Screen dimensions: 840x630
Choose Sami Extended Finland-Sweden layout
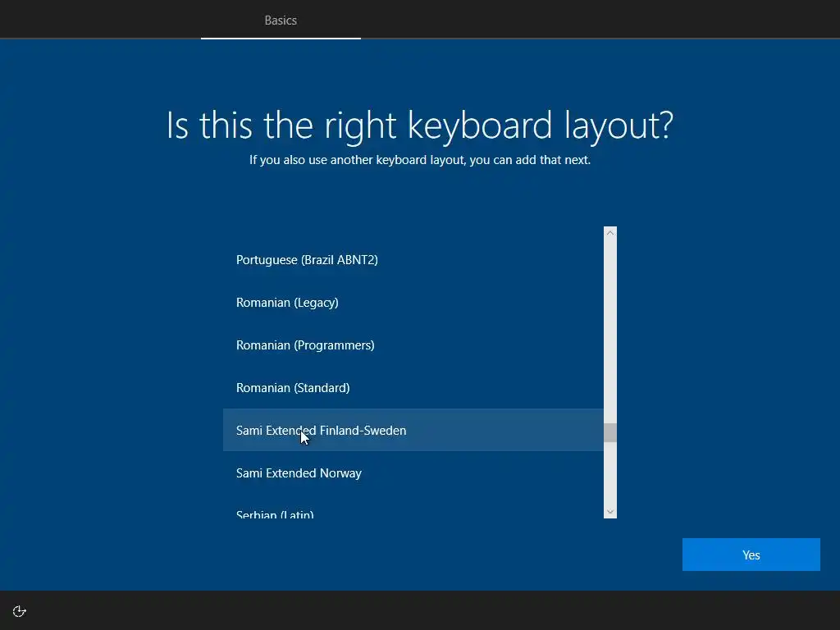pos(413,430)
